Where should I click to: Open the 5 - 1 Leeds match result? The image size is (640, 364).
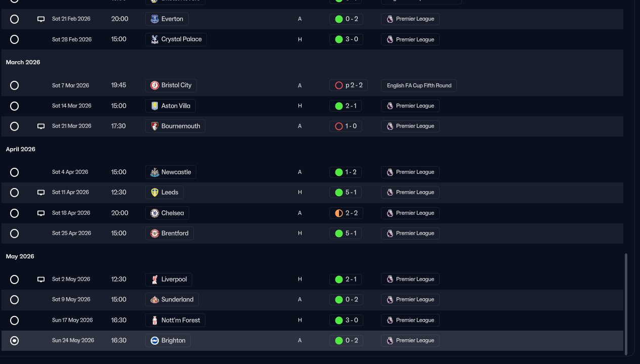(346, 193)
